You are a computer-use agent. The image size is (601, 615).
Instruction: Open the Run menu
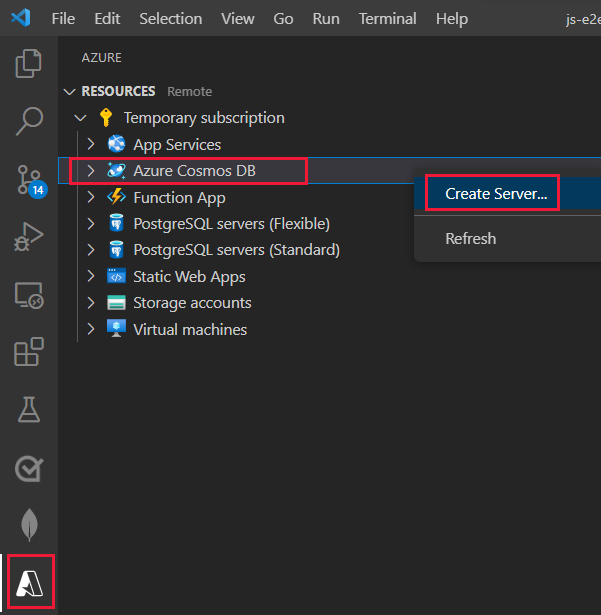click(x=326, y=18)
